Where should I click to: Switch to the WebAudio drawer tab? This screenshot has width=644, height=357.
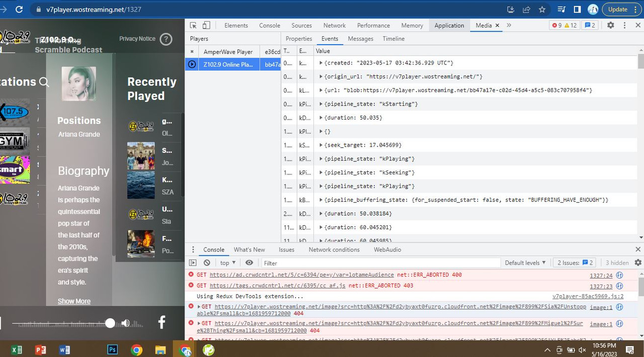click(x=387, y=249)
